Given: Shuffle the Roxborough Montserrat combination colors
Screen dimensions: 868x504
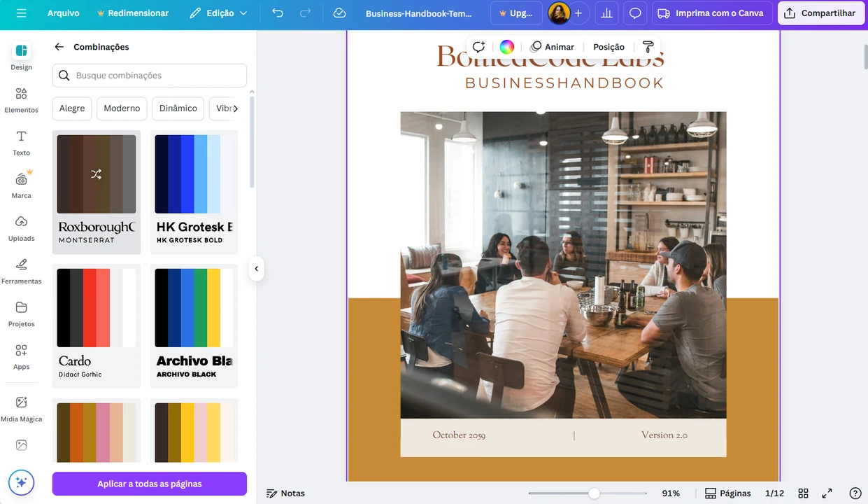Looking at the screenshot, I should point(97,174).
